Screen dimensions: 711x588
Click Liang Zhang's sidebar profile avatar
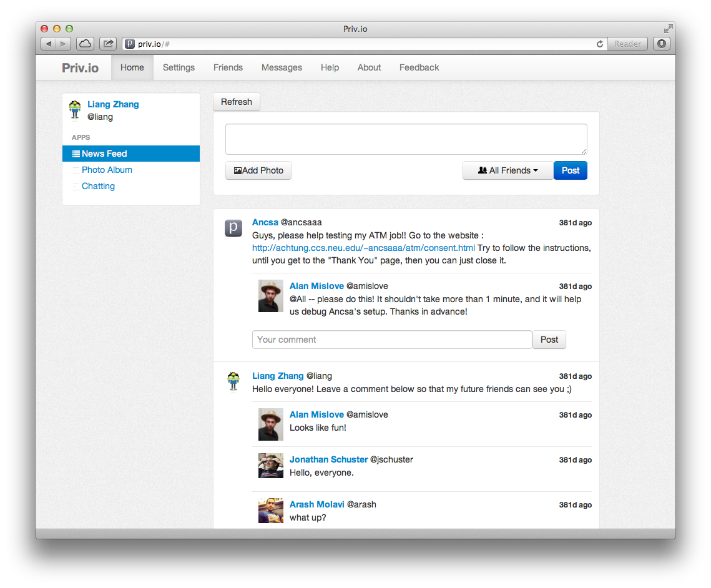(x=76, y=110)
